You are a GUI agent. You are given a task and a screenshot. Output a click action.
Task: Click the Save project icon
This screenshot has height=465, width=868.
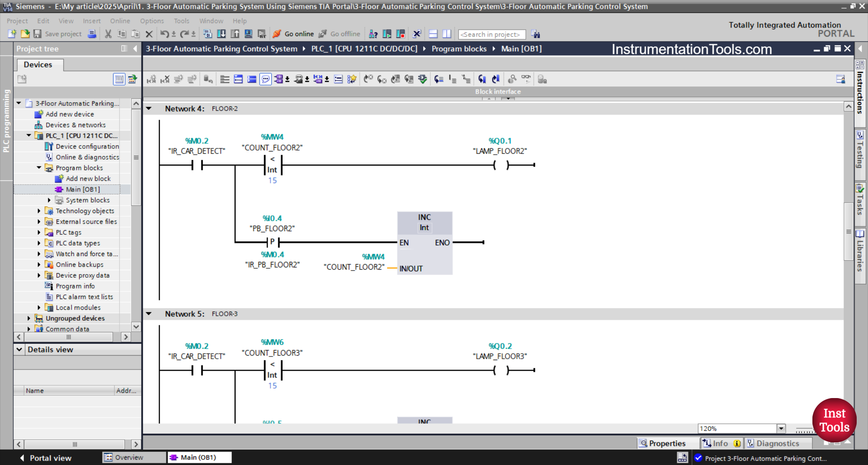click(38, 34)
